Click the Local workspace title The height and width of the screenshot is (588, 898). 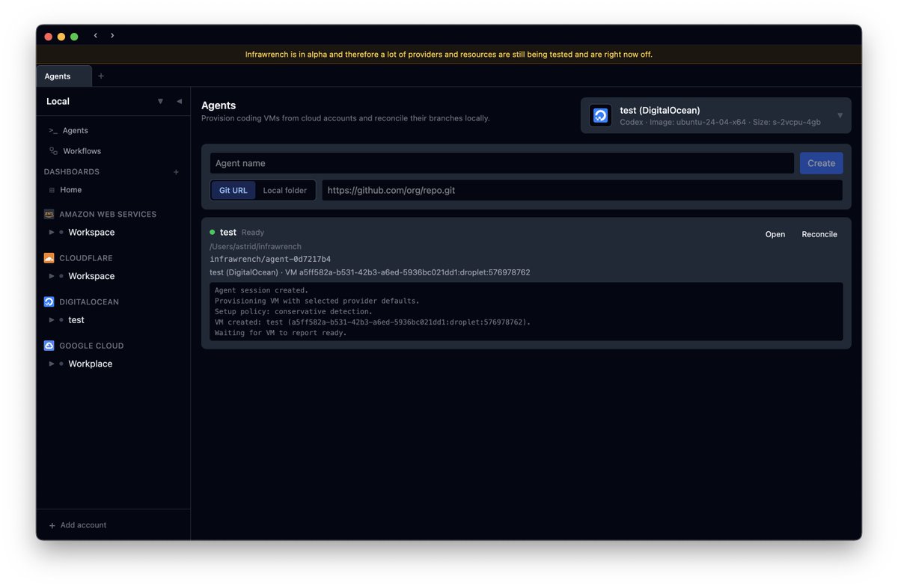click(x=58, y=101)
